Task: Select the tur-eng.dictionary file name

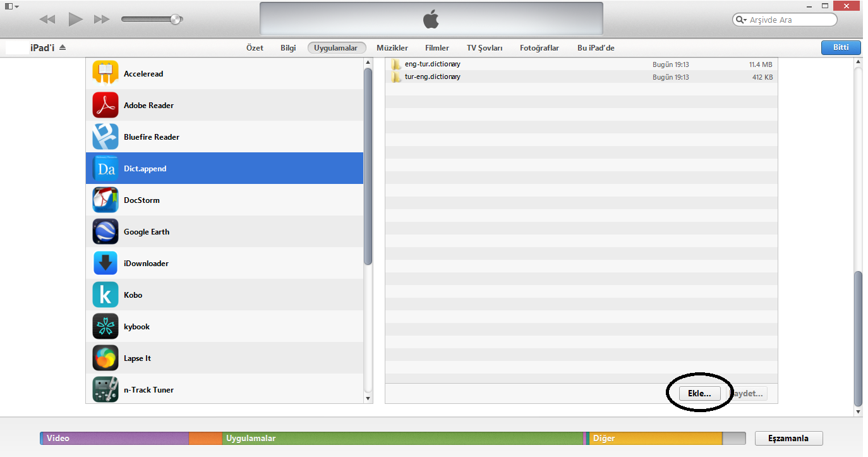Action: click(433, 77)
